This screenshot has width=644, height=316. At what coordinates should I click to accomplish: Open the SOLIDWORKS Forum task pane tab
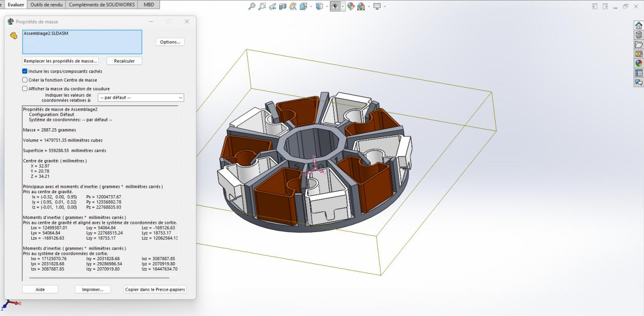(638, 83)
